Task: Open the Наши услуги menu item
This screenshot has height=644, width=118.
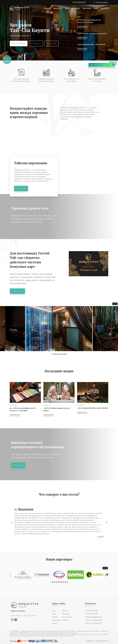Action: pos(58,8)
